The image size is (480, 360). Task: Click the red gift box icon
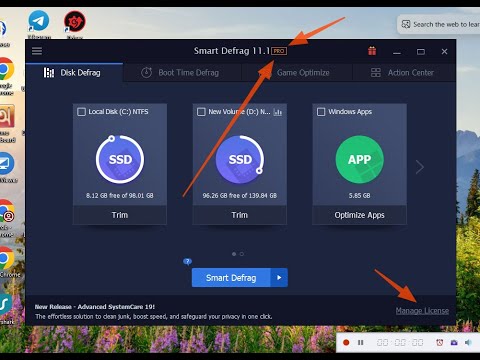(372, 51)
